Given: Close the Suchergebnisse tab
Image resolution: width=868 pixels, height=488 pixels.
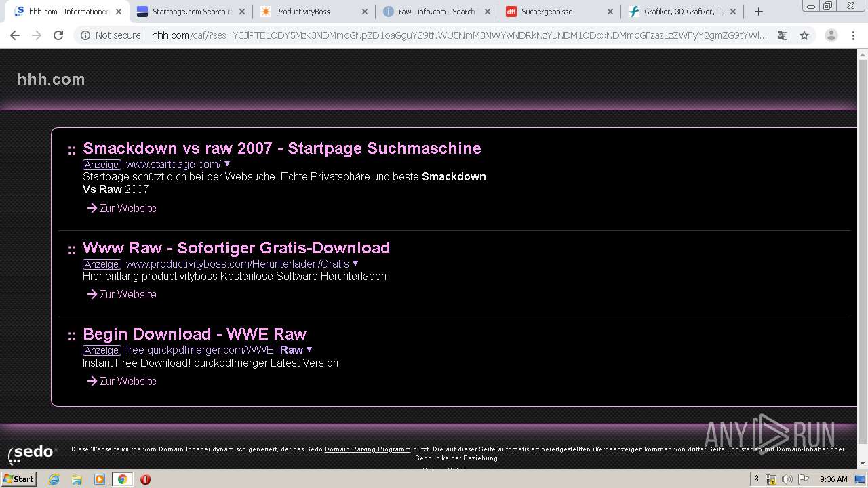Looking at the screenshot, I should click(610, 12).
